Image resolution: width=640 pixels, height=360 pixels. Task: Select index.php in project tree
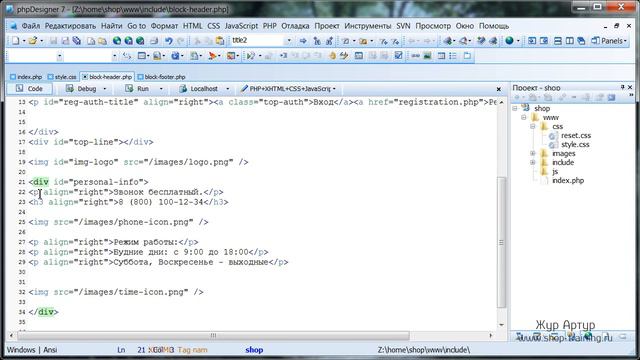coord(568,180)
